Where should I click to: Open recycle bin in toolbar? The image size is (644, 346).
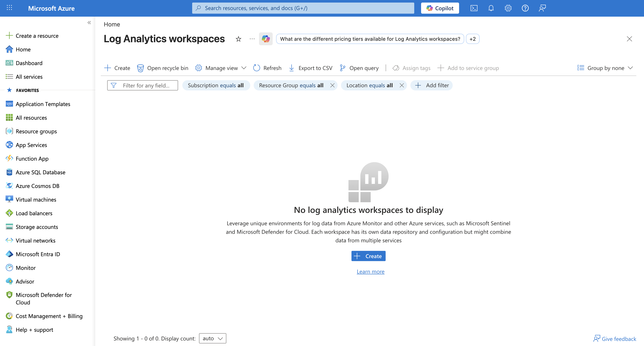click(162, 68)
